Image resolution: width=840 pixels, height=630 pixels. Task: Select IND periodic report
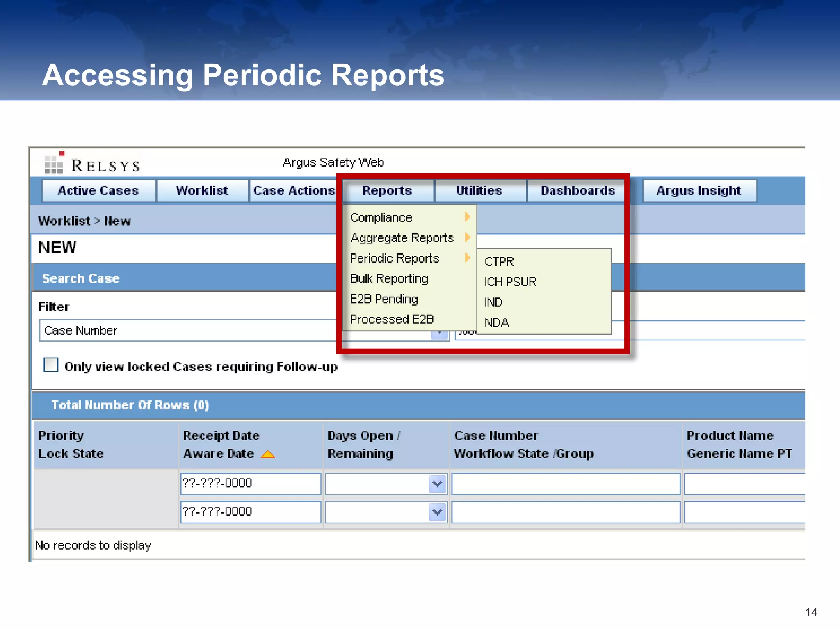point(544,302)
